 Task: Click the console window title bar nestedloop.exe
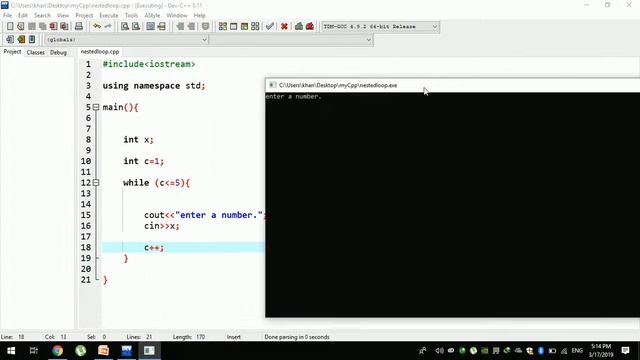click(x=452, y=85)
